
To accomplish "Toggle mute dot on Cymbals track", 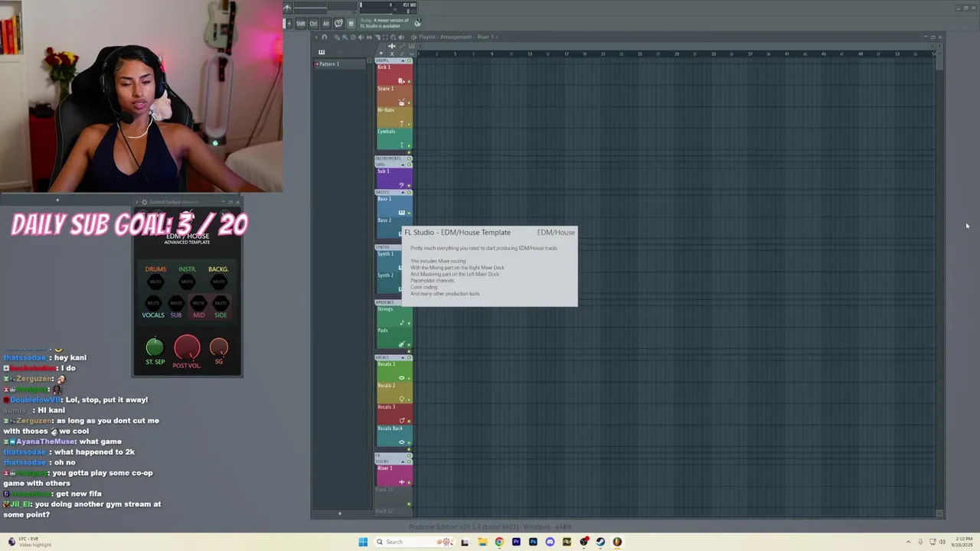I will click(x=409, y=145).
